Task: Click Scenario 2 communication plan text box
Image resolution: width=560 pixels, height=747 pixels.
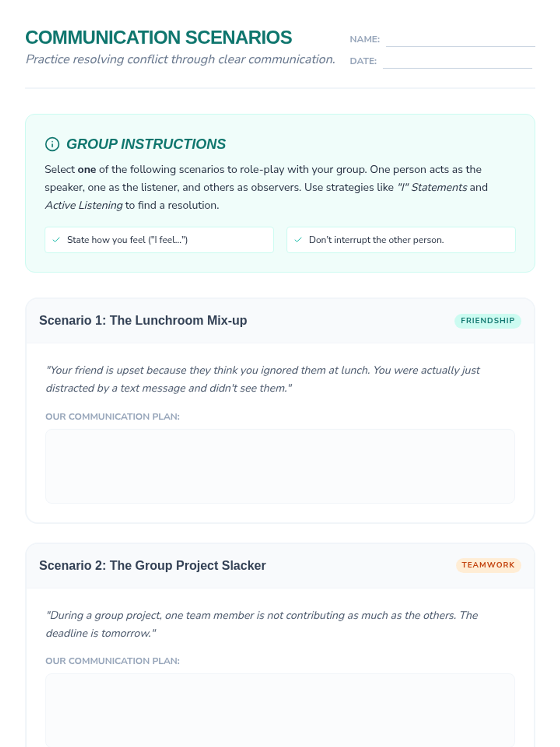Action: click(x=280, y=710)
